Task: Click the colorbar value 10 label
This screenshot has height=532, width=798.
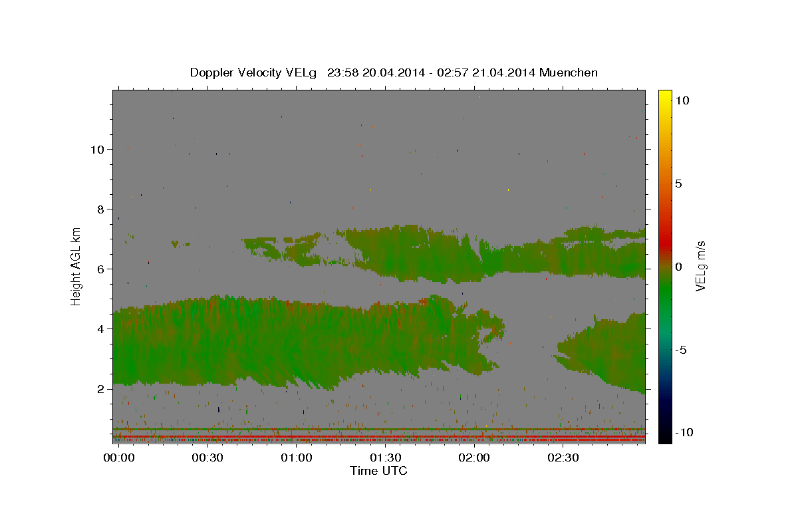Action: click(x=682, y=100)
